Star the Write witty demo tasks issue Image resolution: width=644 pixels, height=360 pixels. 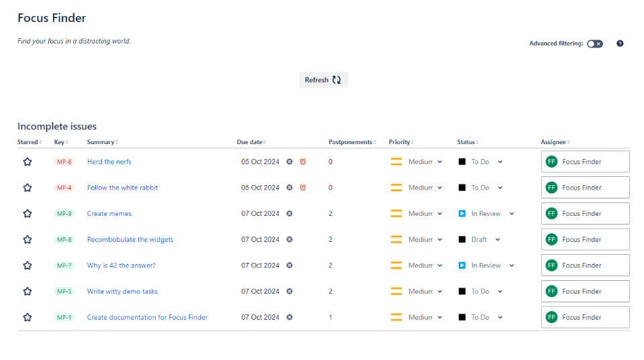coord(28,292)
